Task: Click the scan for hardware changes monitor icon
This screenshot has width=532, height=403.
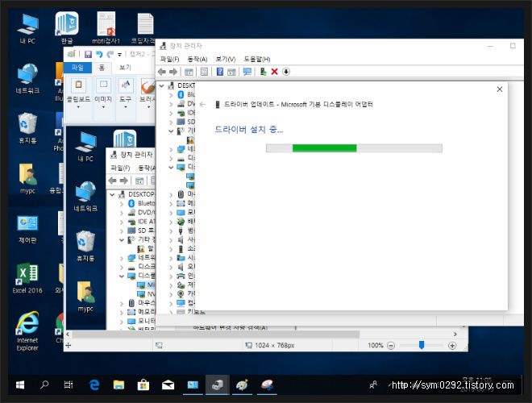Action: [x=247, y=72]
